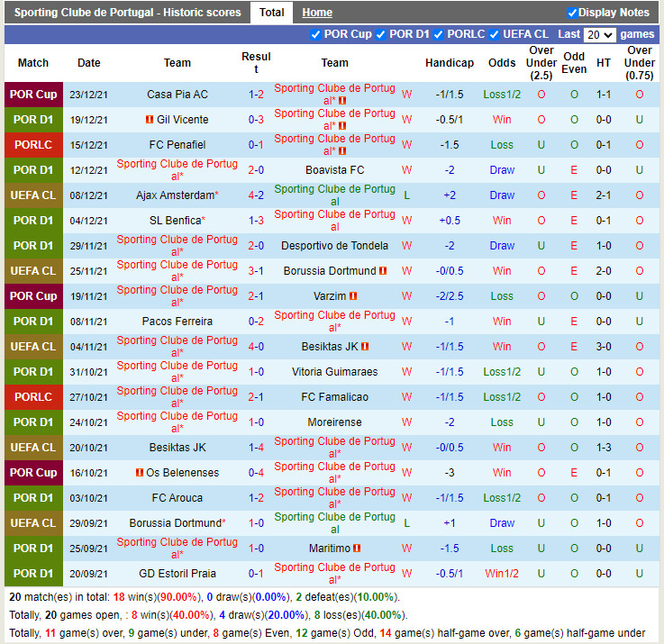Click red card icon in Casa Pia AC row
The image size is (664, 644).
pos(342,101)
